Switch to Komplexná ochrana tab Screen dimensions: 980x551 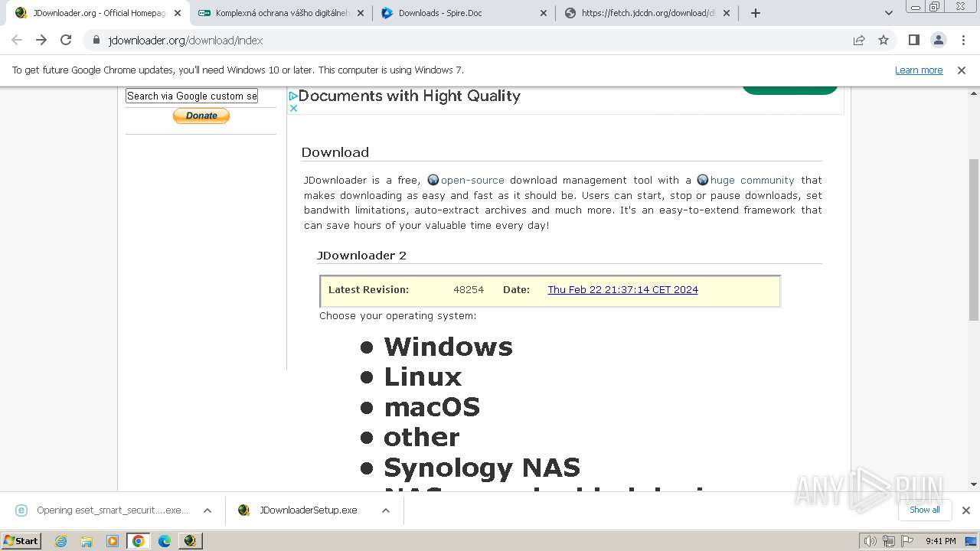(x=280, y=13)
